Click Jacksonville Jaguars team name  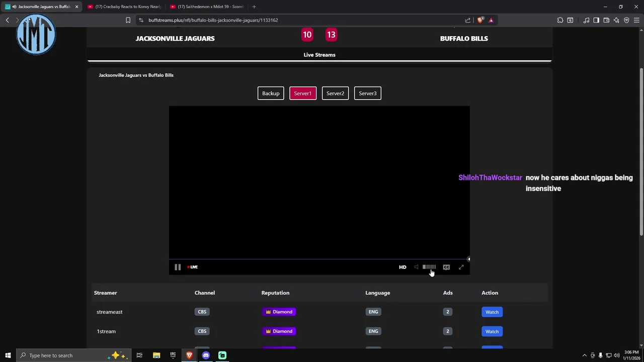175,38
